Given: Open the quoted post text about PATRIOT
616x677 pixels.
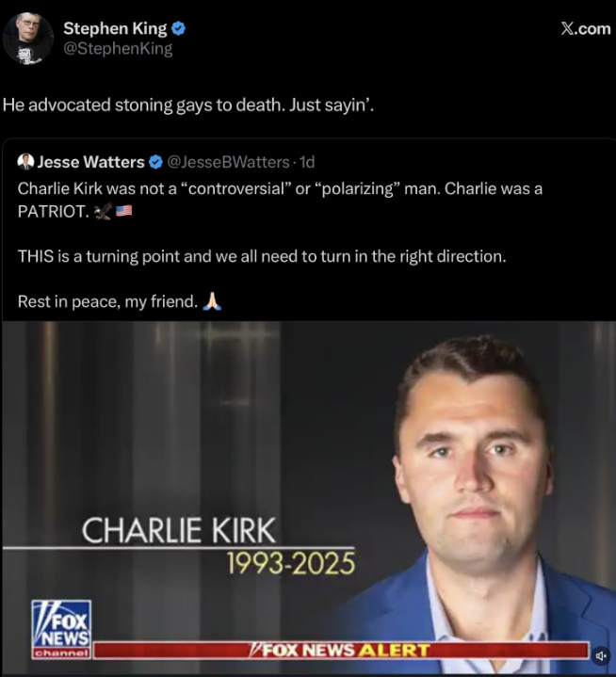Looking at the screenshot, I should click(x=280, y=245).
